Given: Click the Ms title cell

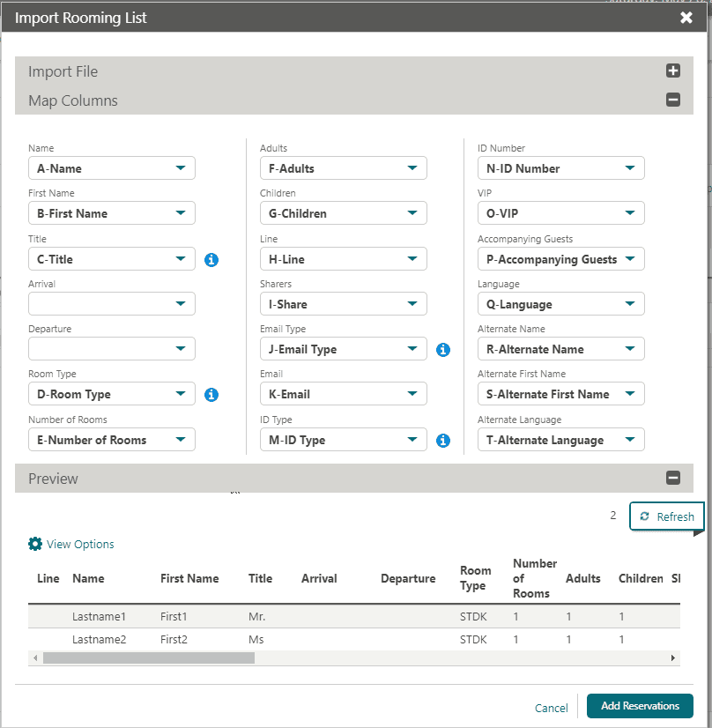Looking at the screenshot, I should (x=256, y=639).
